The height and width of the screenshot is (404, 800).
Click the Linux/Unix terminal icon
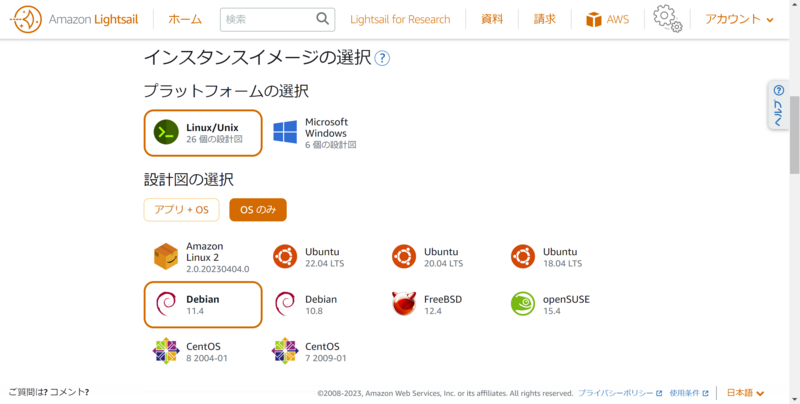[x=166, y=133]
